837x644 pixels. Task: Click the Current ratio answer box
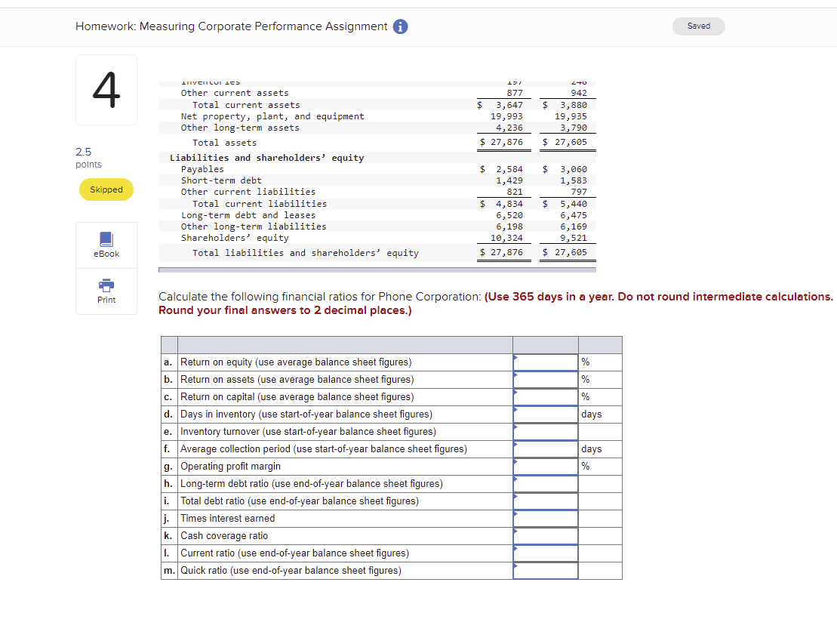tap(545, 553)
